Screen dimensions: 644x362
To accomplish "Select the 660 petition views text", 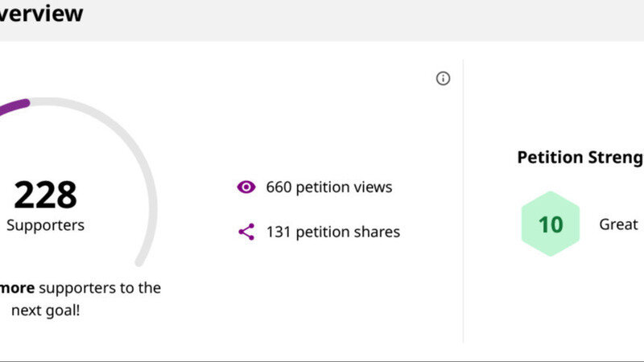I will pyautogui.click(x=328, y=187).
